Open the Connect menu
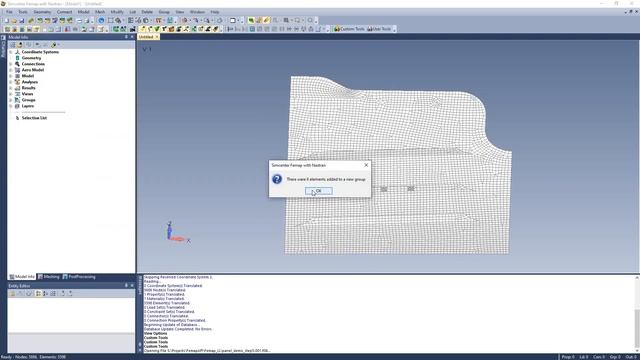Viewport: 640px width, 360px height. click(x=64, y=12)
